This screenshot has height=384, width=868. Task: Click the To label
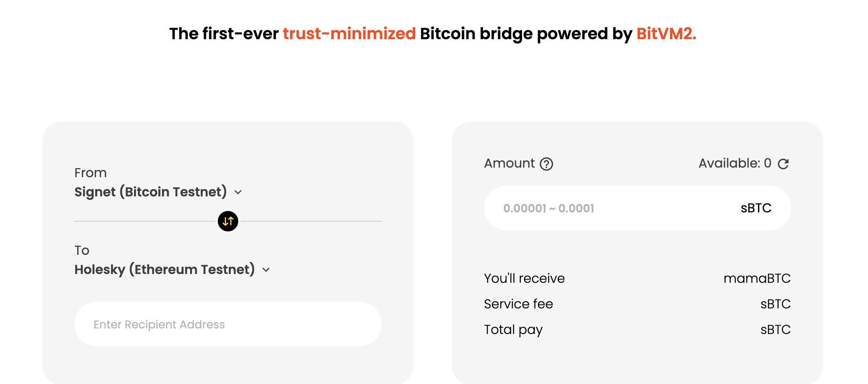click(82, 250)
